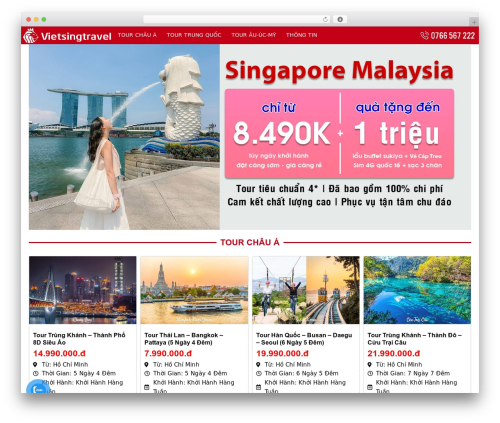Click clock icon on Cửu Trại Câu tour
This screenshot has width=500, height=423.
(x=370, y=373)
